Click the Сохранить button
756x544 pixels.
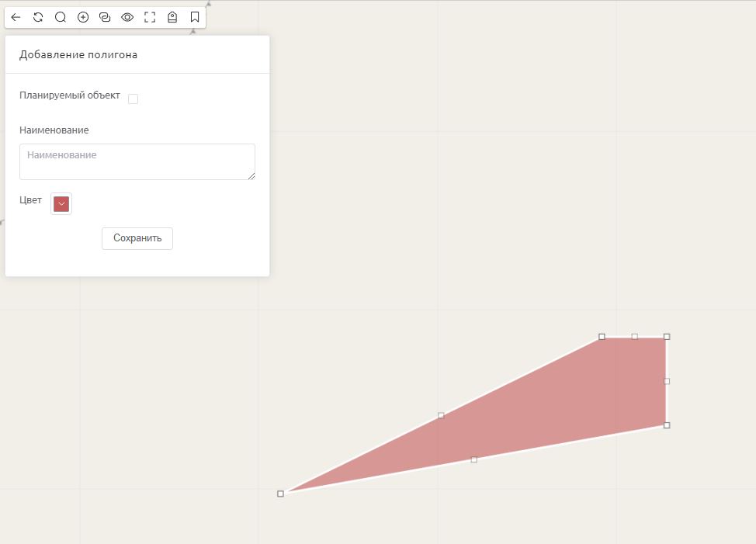click(x=137, y=238)
